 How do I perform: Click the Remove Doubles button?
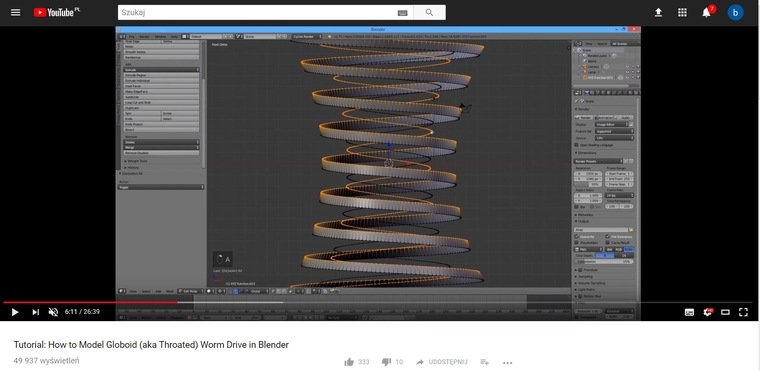tap(161, 153)
